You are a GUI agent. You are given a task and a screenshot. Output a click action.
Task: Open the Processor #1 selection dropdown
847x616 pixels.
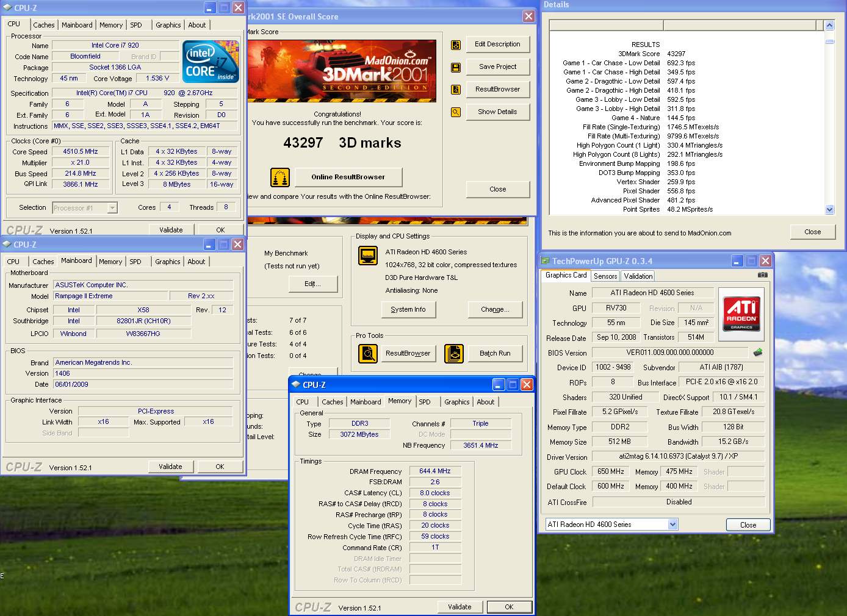(112, 208)
